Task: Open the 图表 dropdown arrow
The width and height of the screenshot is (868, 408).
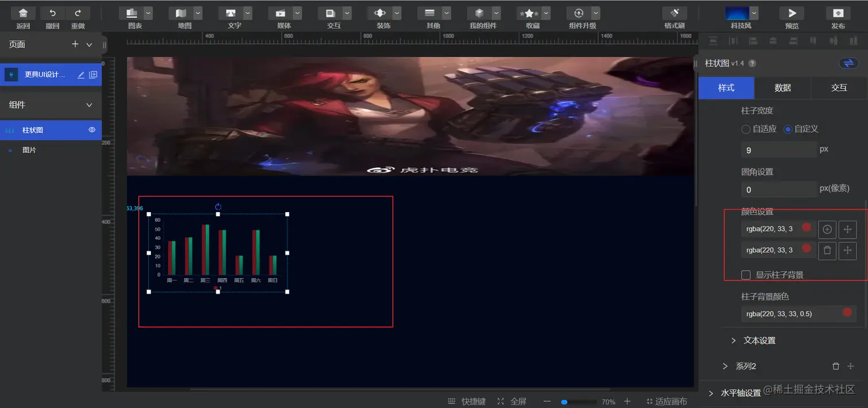Action: click(148, 13)
